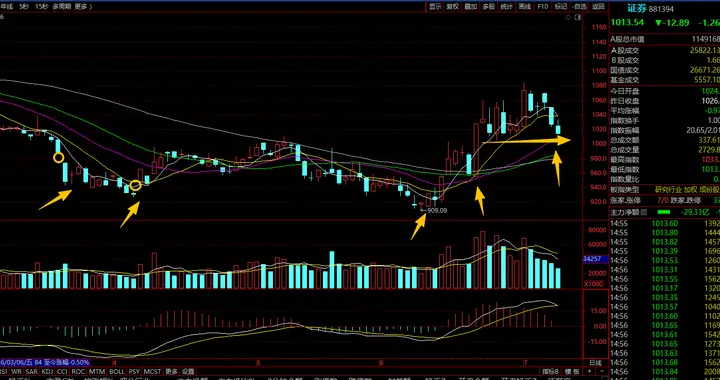Viewport: 720px width, 380px height.
Task: Click the diamond icon at chart top-right
Action: point(568,17)
